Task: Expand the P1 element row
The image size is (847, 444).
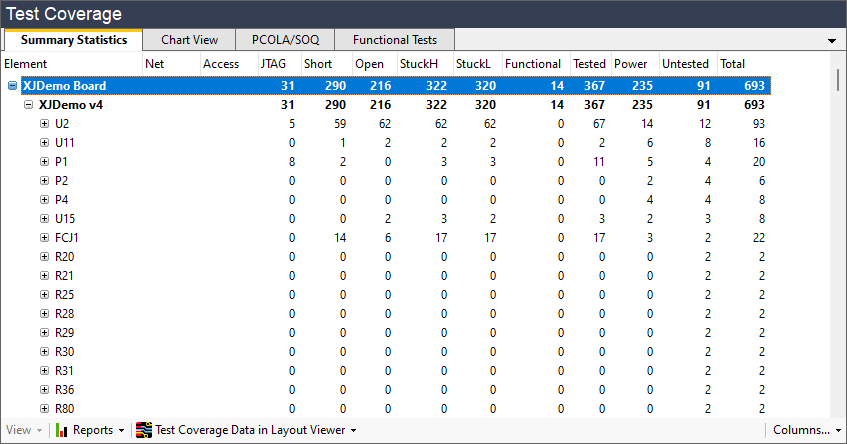Action: coord(44,162)
